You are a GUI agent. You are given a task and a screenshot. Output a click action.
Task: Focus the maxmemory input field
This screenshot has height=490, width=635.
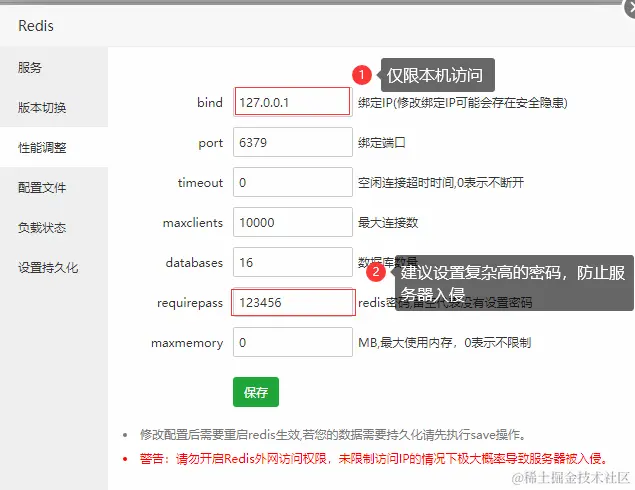point(292,343)
